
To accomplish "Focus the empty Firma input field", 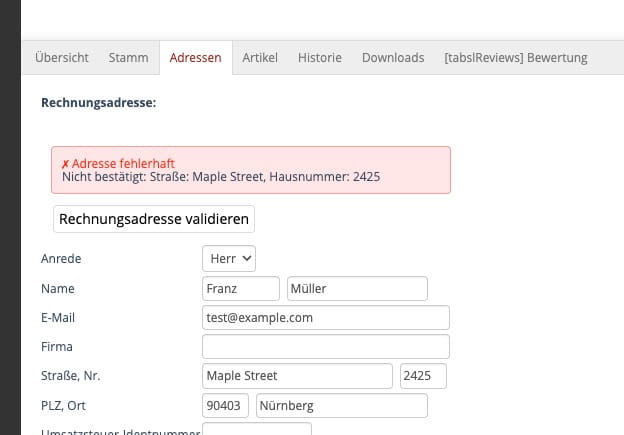I will pyautogui.click(x=325, y=347).
